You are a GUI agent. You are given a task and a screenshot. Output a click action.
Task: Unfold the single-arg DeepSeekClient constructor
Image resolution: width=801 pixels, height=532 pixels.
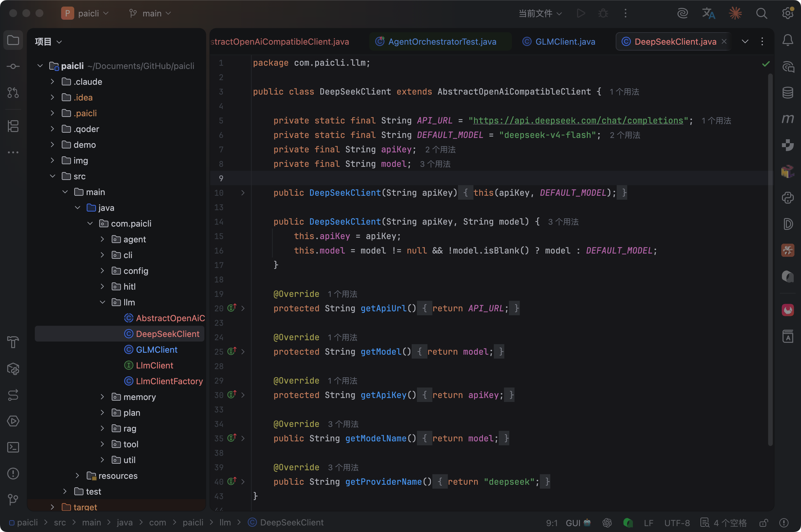pyautogui.click(x=243, y=193)
